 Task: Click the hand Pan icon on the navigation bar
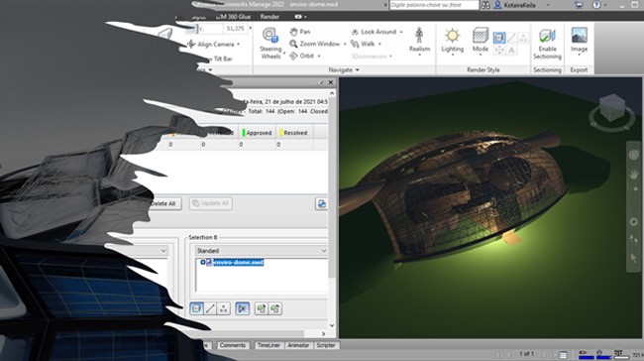click(633, 175)
